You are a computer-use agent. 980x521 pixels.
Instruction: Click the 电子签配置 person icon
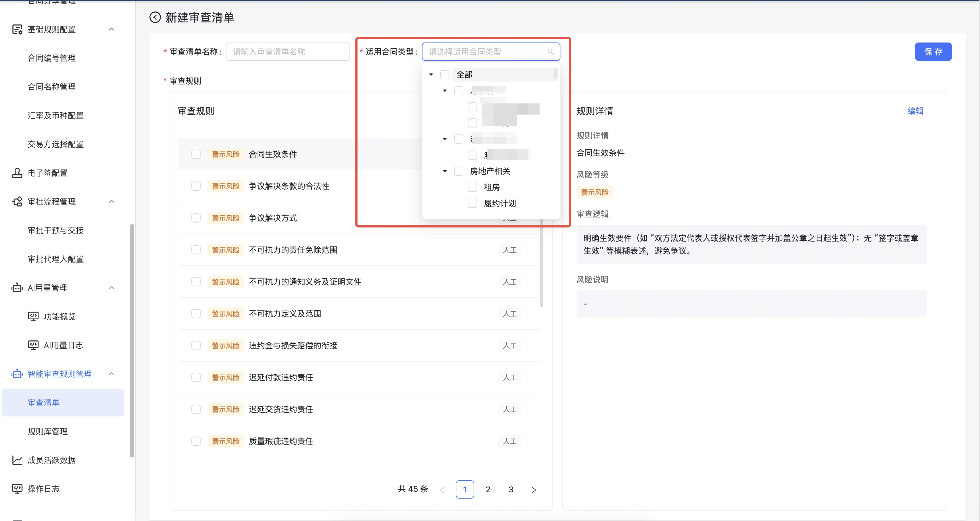point(17,173)
